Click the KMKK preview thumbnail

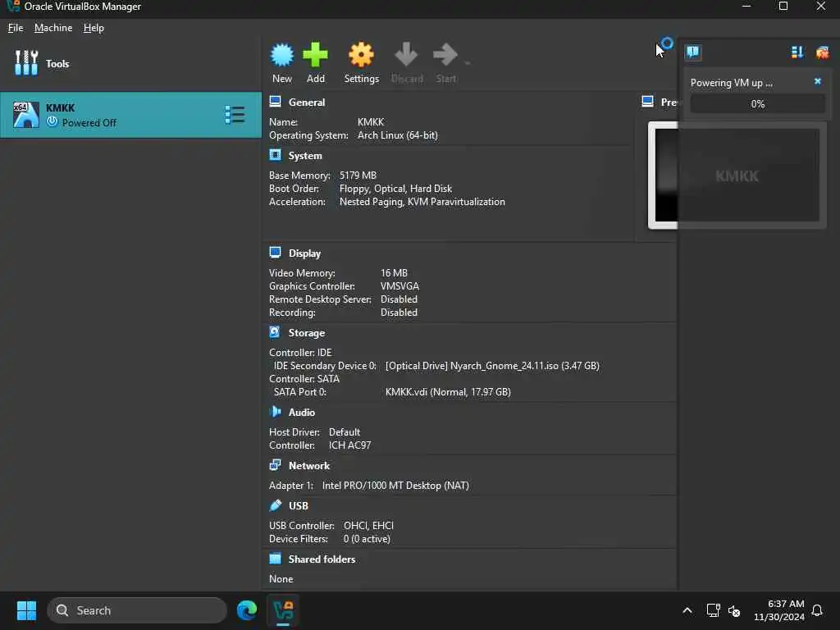(x=737, y=176)
